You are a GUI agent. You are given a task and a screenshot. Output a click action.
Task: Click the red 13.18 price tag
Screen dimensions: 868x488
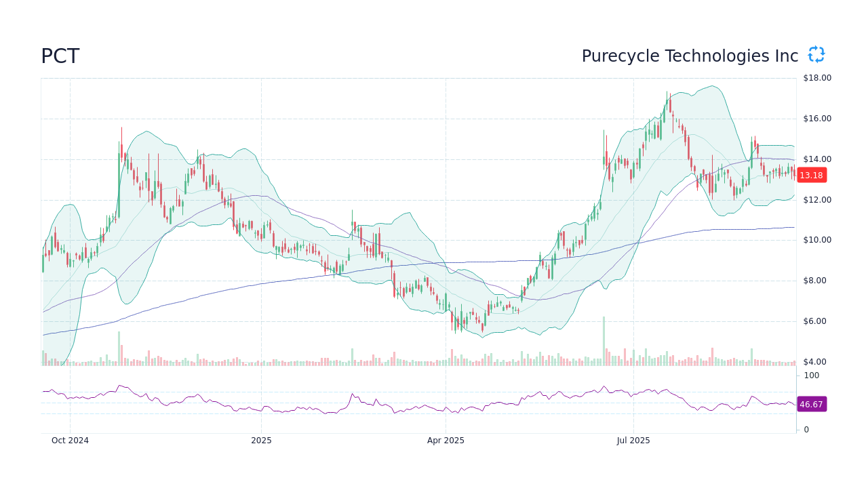pyautogui.click(x=811, y=175)
